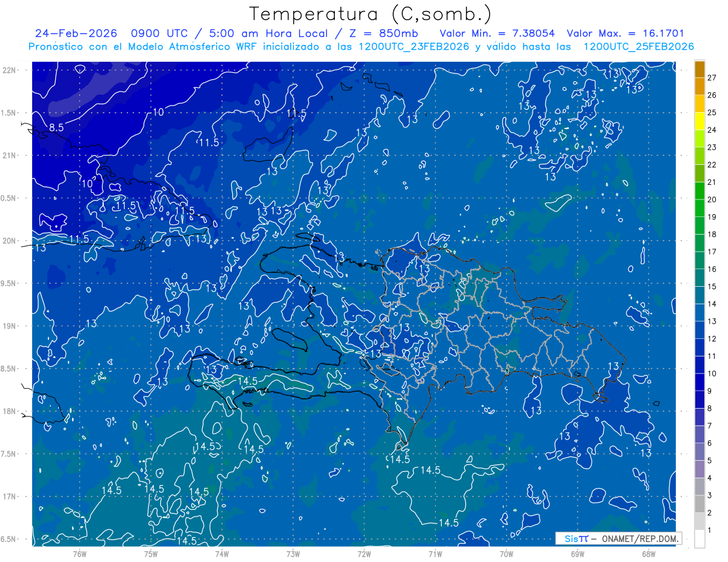Click 'Valor Max. = 16.1701' value
The width and height of the screenshot is (728, 562).
click(625, 33)
